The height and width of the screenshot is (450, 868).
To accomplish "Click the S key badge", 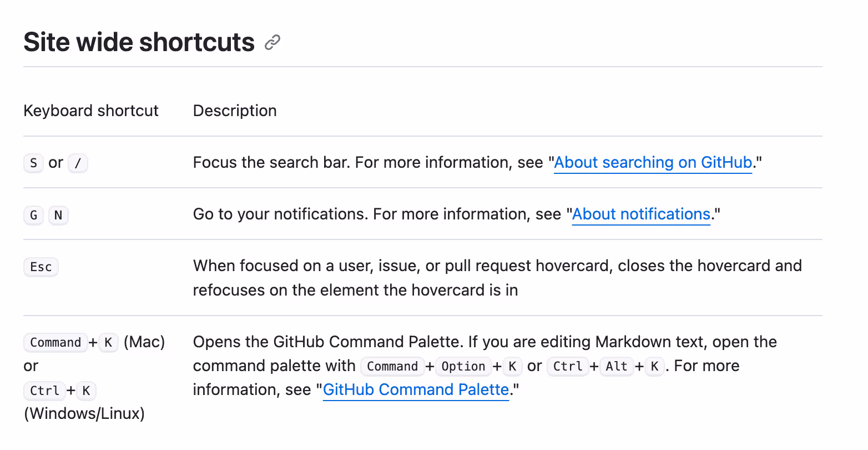I will pyautogui.click(x=33, y=163).
